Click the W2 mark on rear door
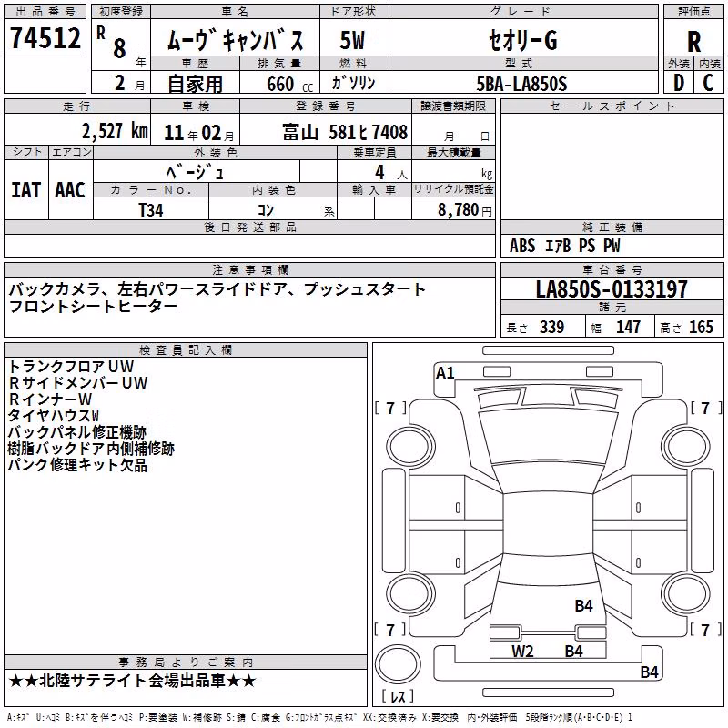The height and width of the screenshot is (728, 728). 522,652
